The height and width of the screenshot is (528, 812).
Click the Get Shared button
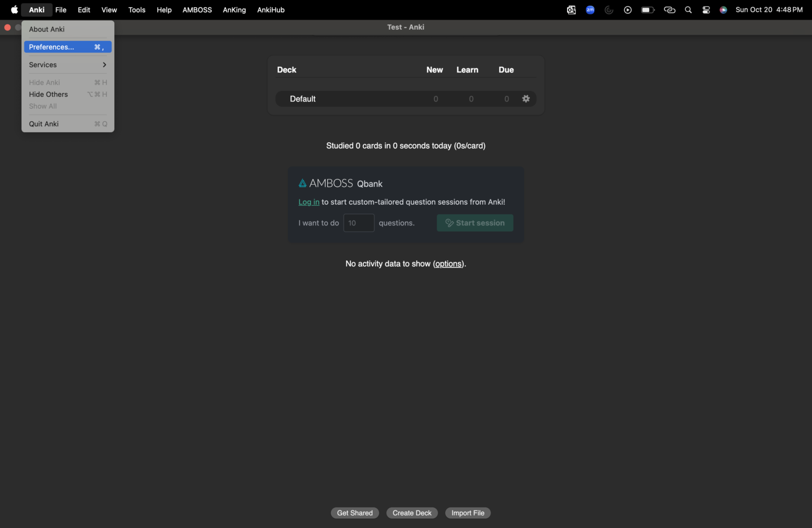point(355,513)
